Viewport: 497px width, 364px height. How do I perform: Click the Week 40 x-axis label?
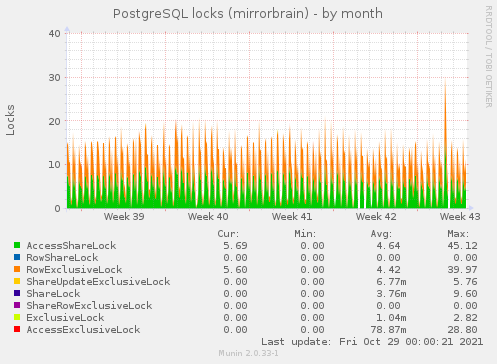[208, 217]
